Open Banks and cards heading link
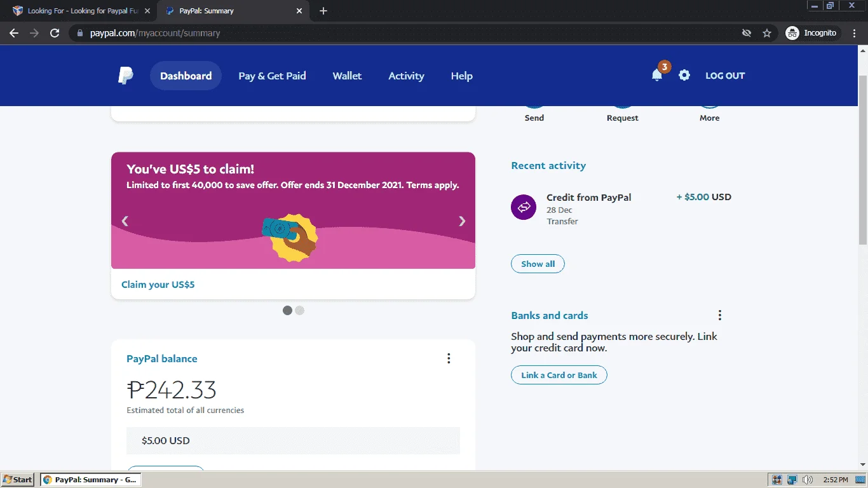868x488 pixels. (549, 315)
